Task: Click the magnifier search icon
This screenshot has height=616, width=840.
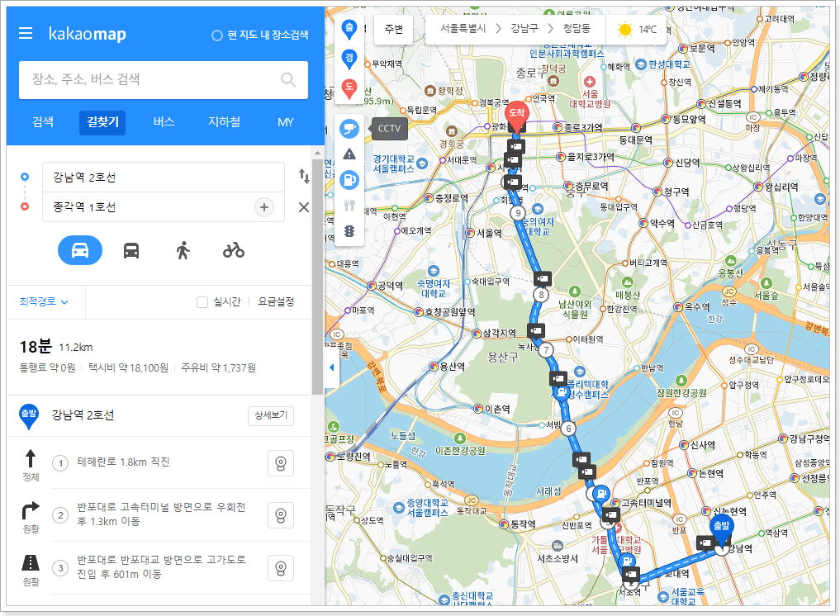Action: pyautogui.click(x=288, y=80)
